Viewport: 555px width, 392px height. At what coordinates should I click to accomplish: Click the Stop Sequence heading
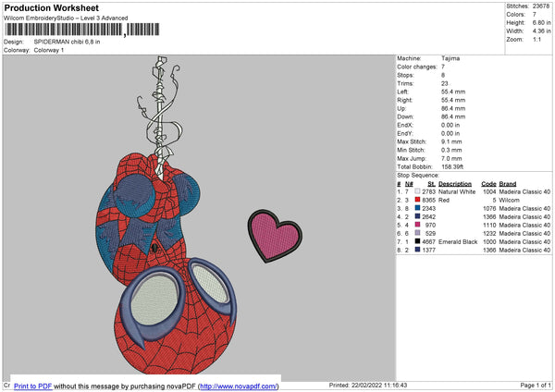[418, 176]
